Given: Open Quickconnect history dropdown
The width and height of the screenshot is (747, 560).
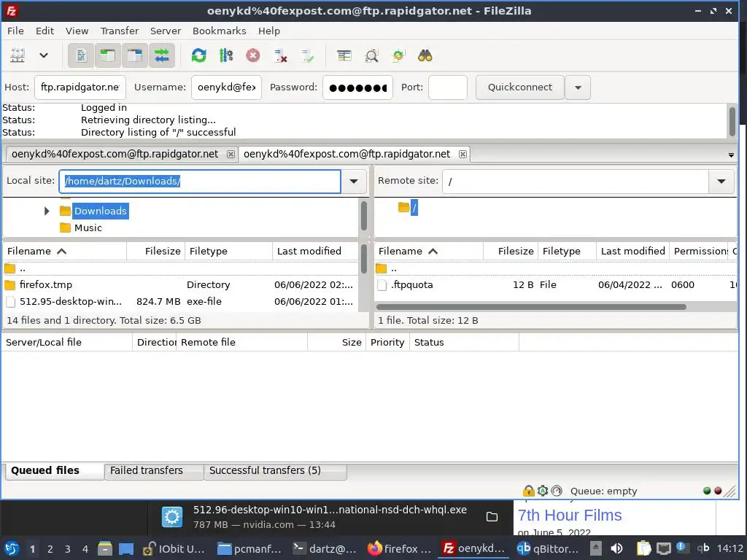Looking at the screenshot, I should click(x=578, y=87).
